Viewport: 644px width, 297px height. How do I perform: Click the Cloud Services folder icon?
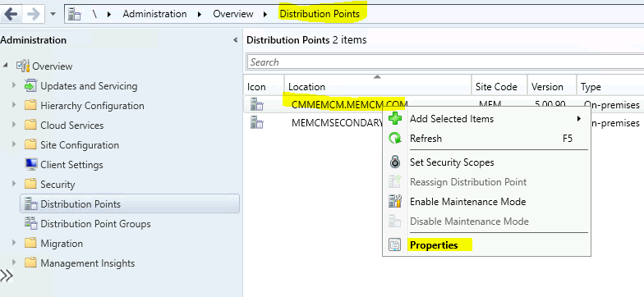(x=30, y=125)
